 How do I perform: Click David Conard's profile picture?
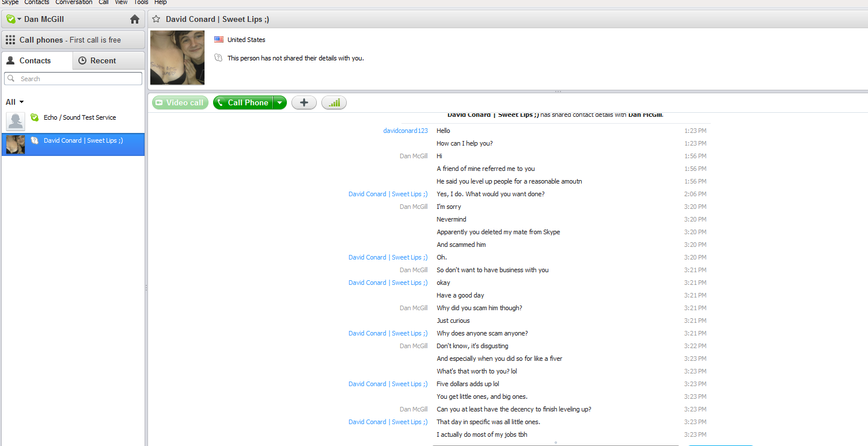click(x=177, y=58)
